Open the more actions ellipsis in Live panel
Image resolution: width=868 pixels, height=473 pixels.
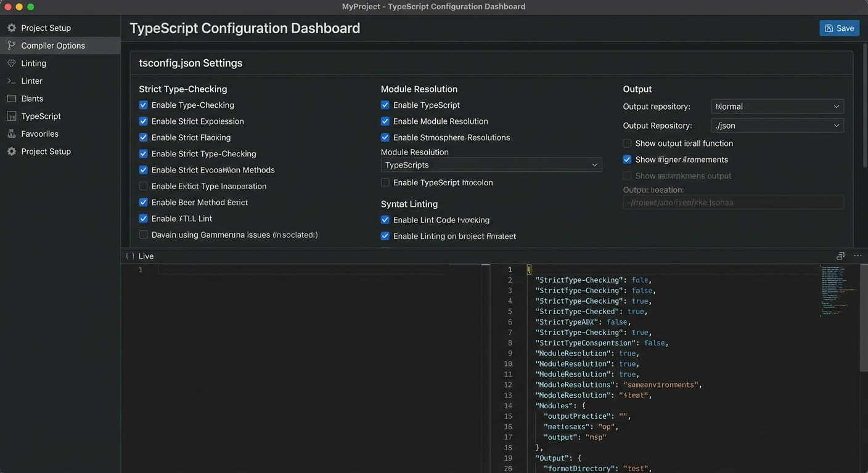tap(858, 256)
